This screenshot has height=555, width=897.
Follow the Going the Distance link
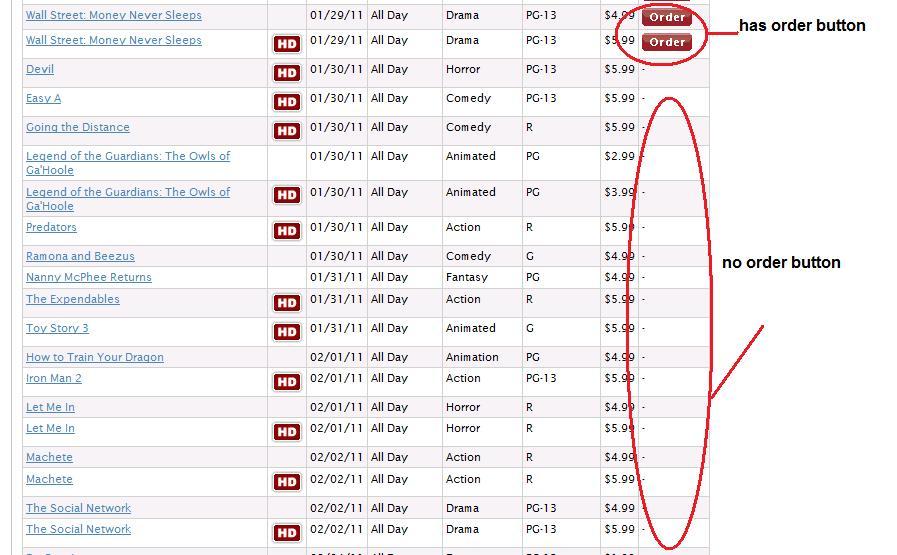[78, 128]
